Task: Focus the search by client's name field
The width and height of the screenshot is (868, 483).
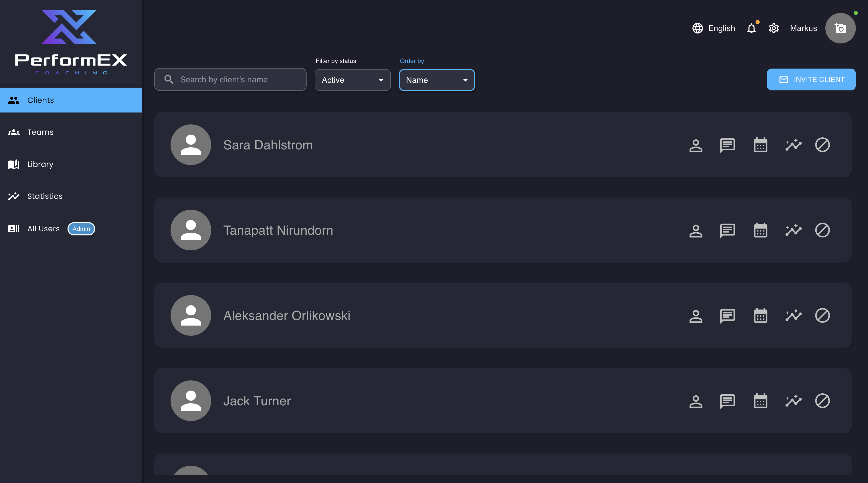Action: coord(230,79)
